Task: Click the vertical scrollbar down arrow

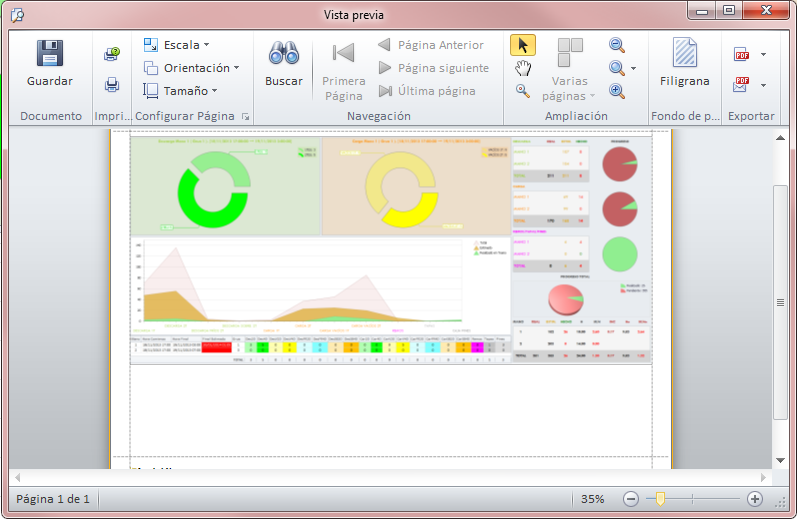Action: (781, 459)
